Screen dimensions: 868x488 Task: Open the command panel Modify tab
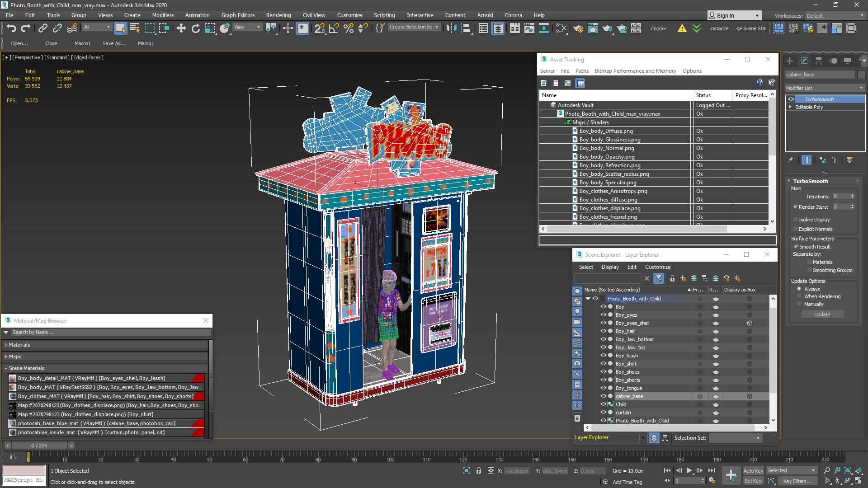pyautogui.click(x=804, y=61)
